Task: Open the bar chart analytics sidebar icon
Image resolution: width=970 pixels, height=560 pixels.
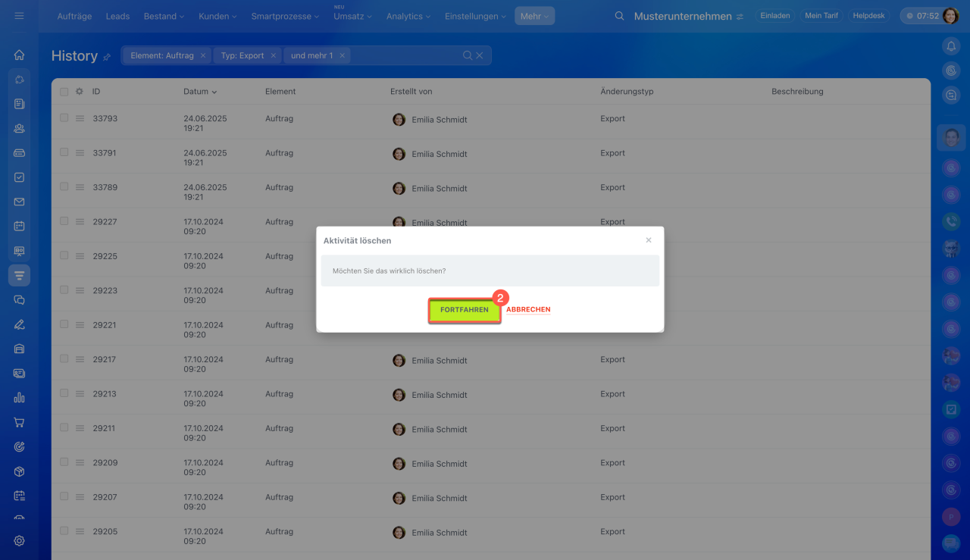Action: click(19, 398)
